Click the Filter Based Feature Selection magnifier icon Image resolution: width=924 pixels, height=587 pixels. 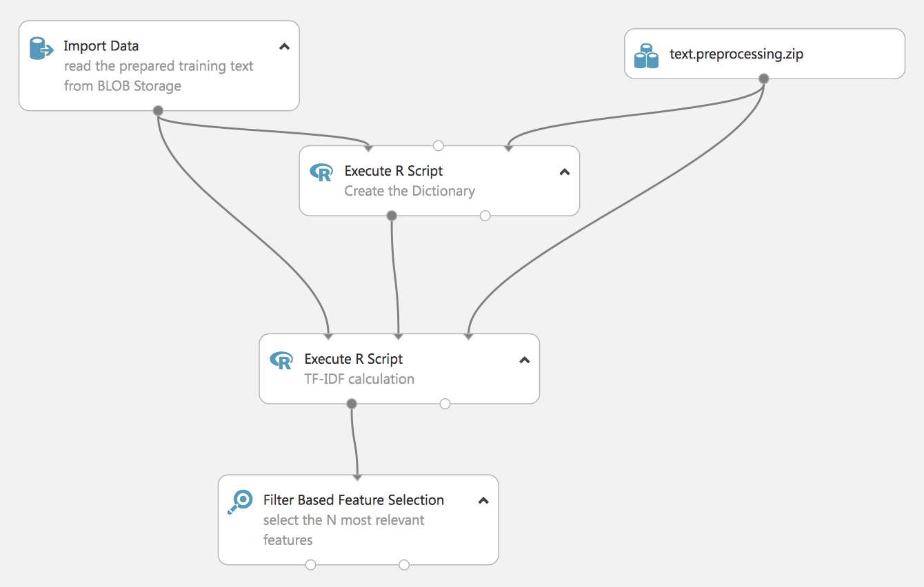pos(241,502)
